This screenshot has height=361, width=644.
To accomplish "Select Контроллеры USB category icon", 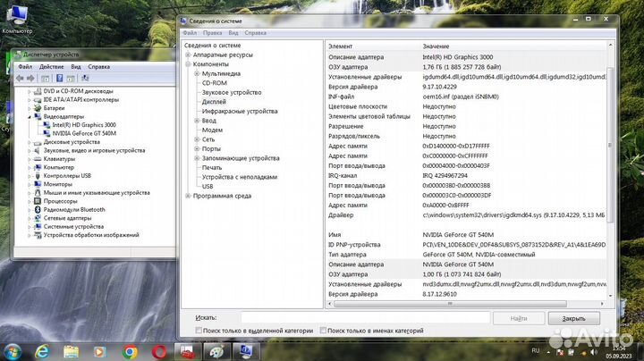I will 38,175.
